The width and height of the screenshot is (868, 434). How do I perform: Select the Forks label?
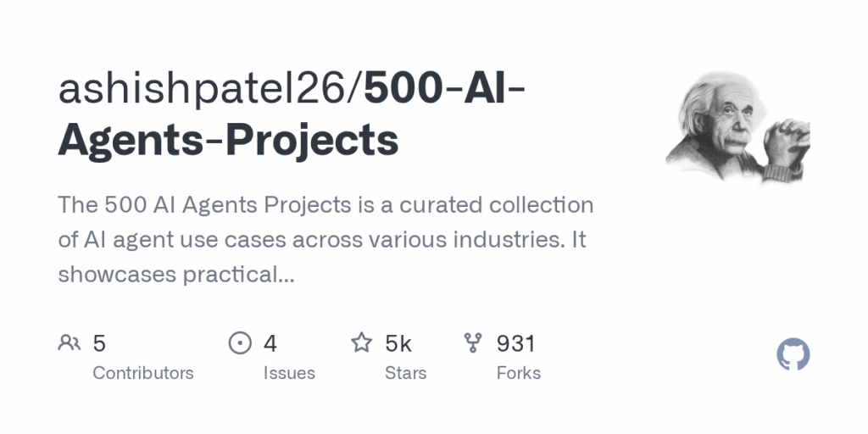click(519, 373)
